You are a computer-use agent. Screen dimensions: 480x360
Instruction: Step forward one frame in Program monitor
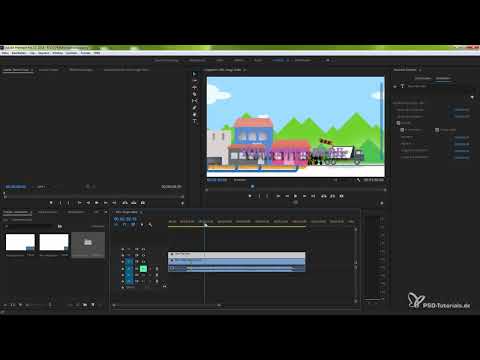[x=304, y=196]
